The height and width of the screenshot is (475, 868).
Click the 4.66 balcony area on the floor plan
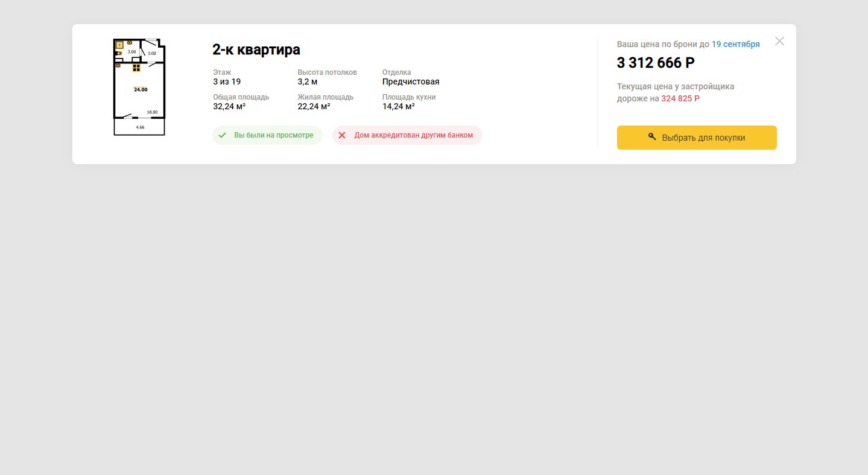139,127
